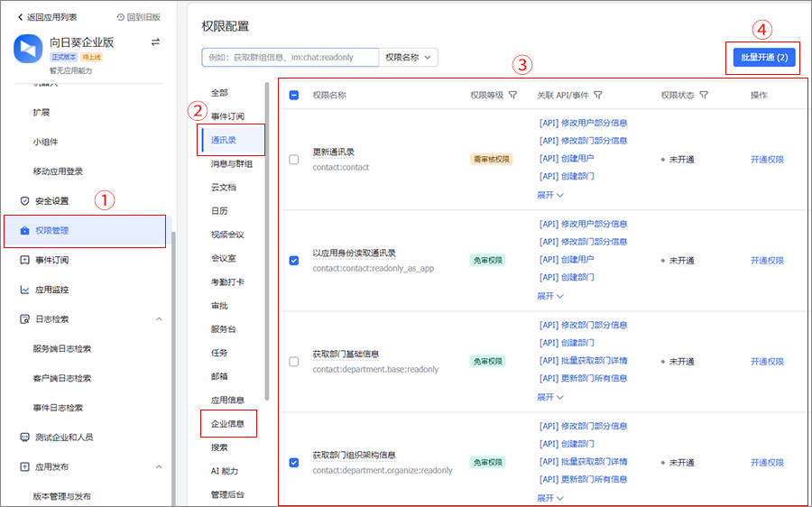This screenshot has height=507, width=812.
Task: Check the 更新通讯录 permission checkbox
Action: (x=294, y=160)
